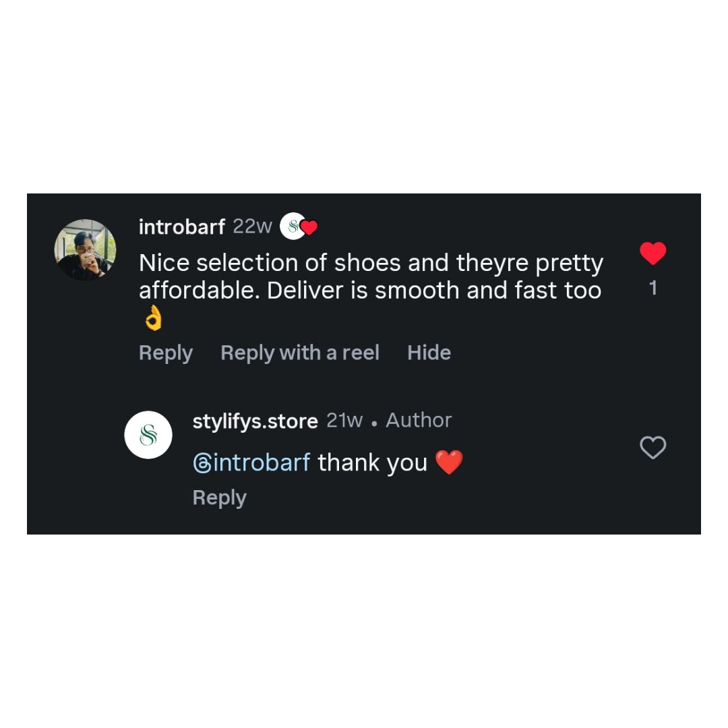Click the thank you reply text
This screenshot has width=728, height=728.
point(372,463)
